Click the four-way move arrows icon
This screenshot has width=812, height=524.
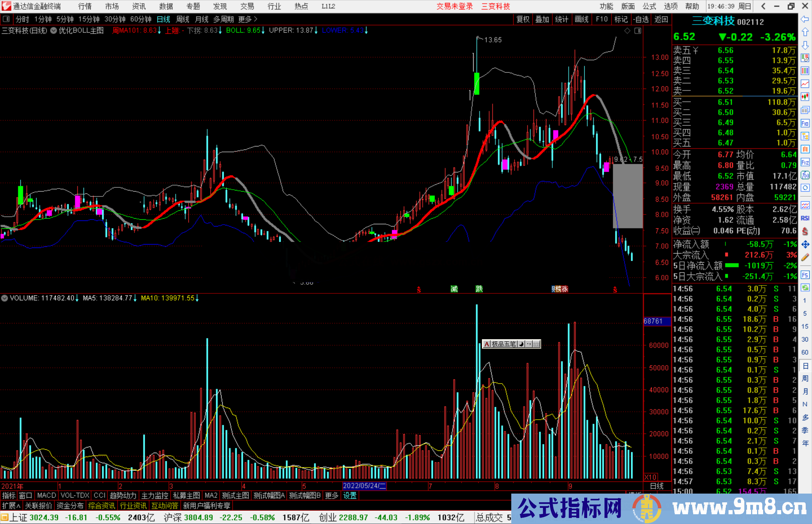pyautogui.click(x=805, y=244)
